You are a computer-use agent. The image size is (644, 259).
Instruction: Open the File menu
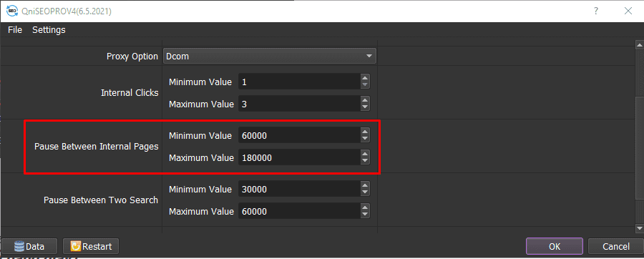[15, 30]
